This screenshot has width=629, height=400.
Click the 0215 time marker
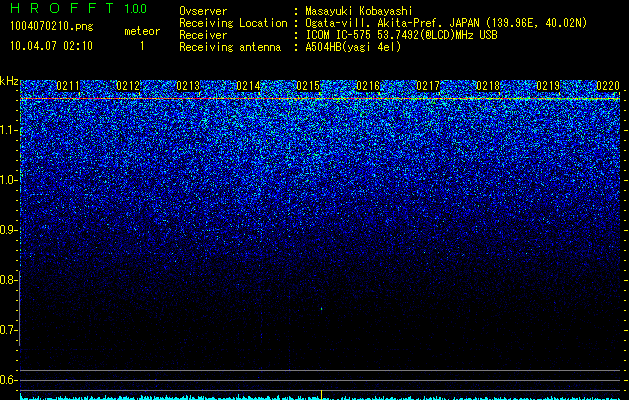308,86
